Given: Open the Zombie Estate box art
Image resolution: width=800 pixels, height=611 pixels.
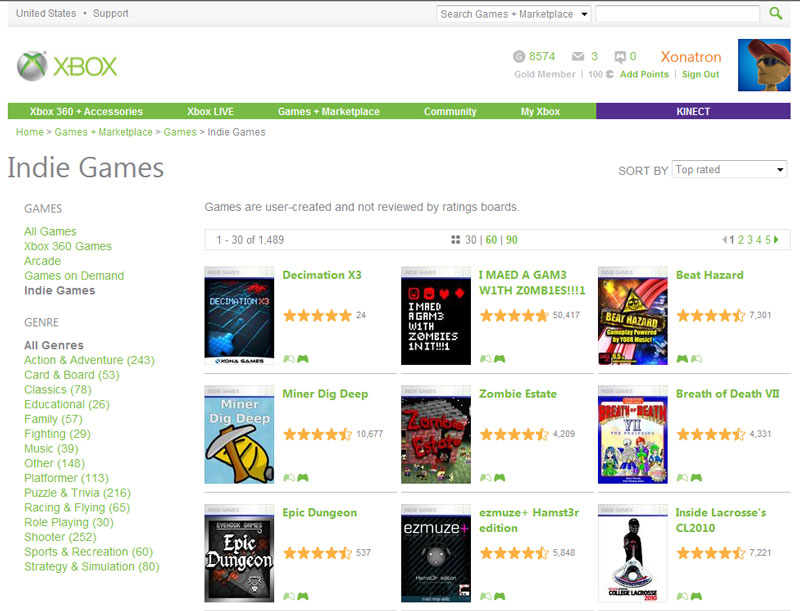Looking at the screenshot, I should tap(436, 435).
